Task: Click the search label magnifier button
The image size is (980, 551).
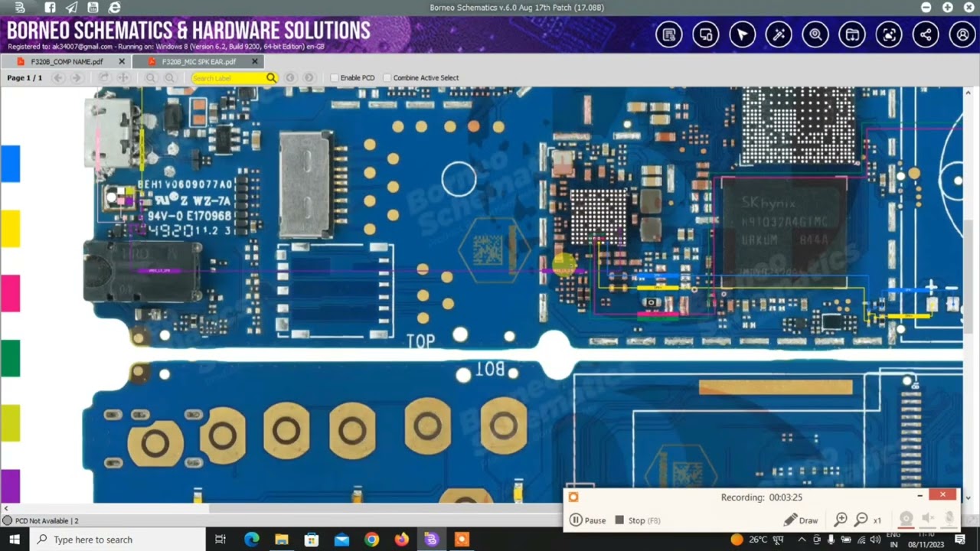Action: pos(271,78)
